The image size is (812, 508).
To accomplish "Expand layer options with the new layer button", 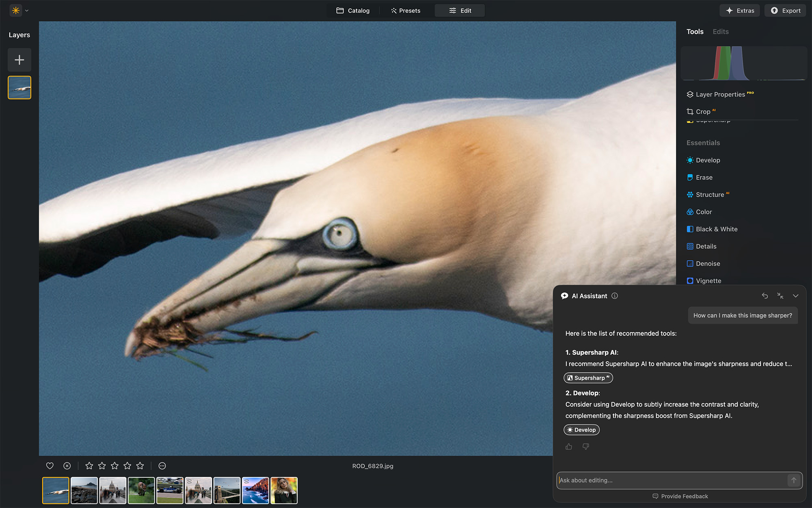I will 19,60.
